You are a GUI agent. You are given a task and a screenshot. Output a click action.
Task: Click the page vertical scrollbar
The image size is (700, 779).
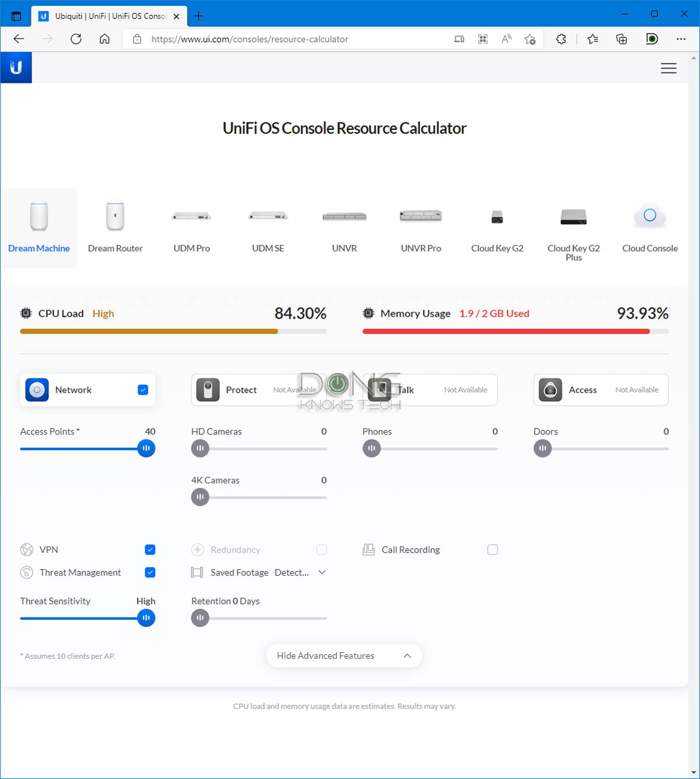coord(694,415)
